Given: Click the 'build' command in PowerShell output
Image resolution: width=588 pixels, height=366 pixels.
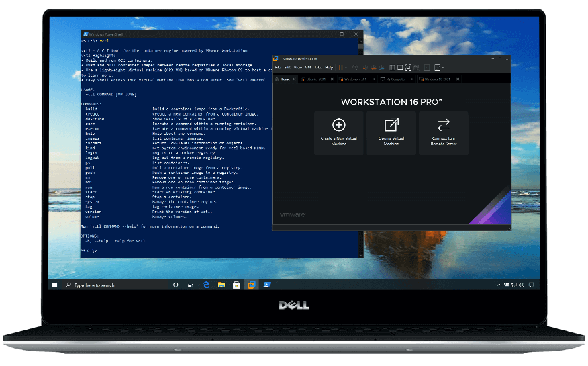Looking at the screenshot, I should tap(91, 109).
